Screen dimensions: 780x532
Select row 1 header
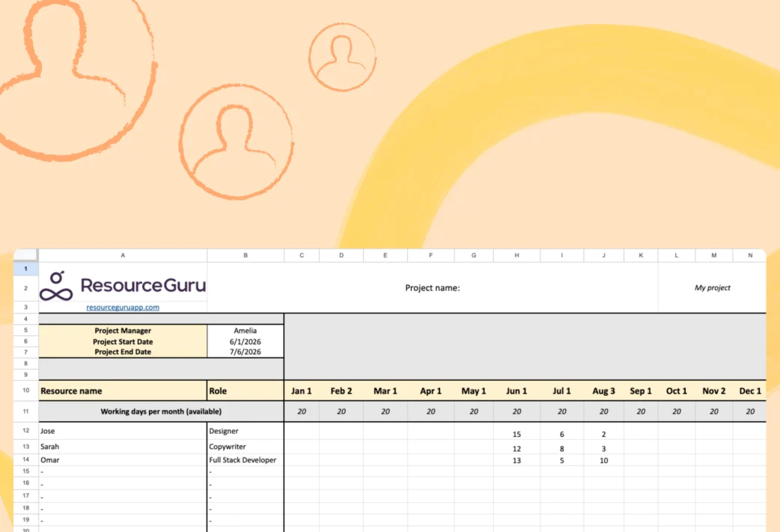tap(26, 269)
